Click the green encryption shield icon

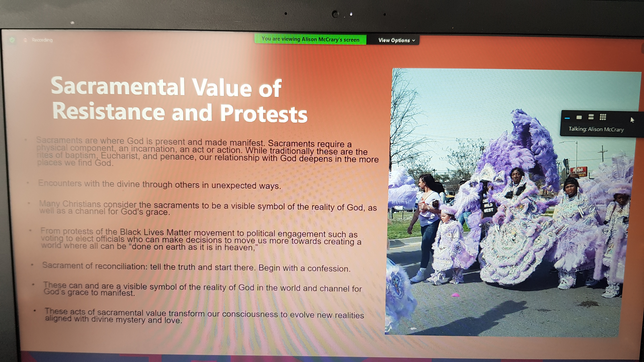pos(12,40)
